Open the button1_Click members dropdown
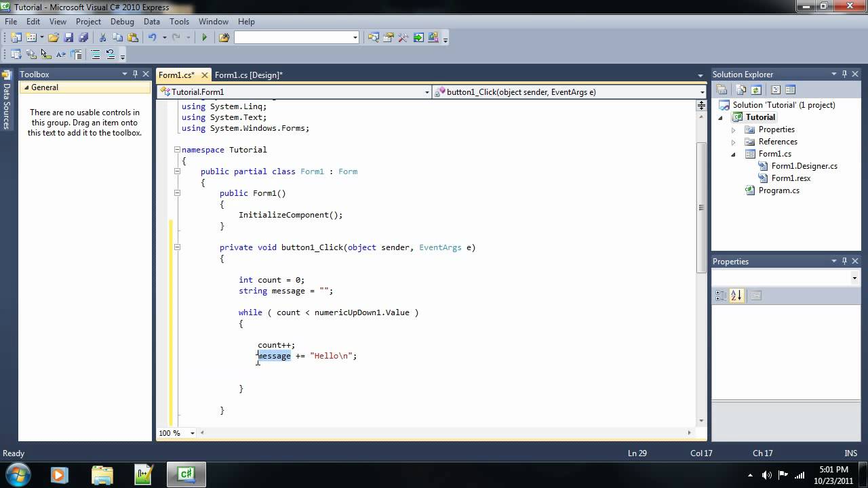 [x=701, y=92]
